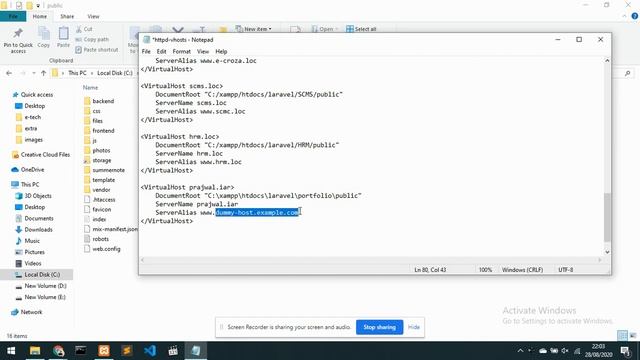This screenshot has height=360, width=640.
Task: Open Notepad's Help menu
Action: 221,51
